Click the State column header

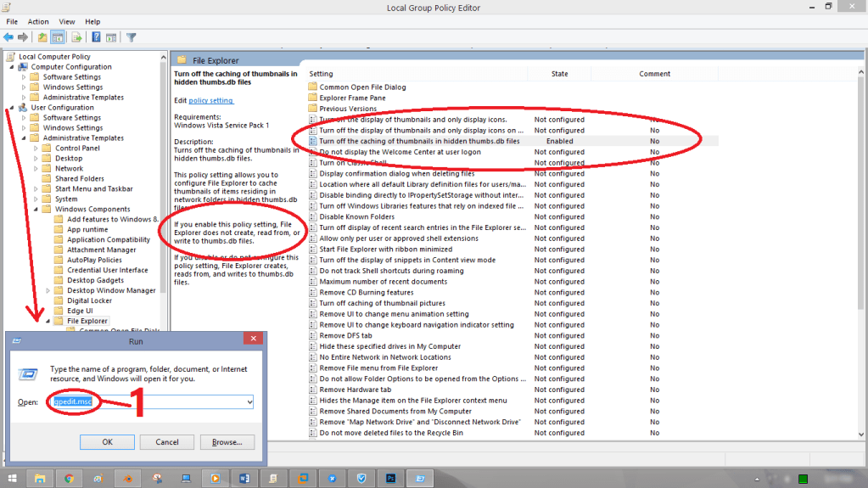coord(559,74)
